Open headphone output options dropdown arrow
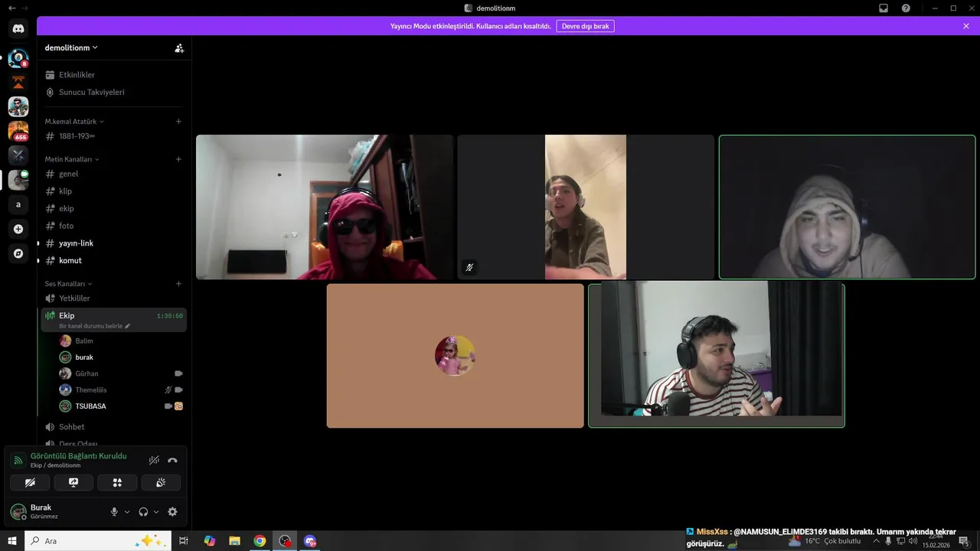 (x=156, y=512)
